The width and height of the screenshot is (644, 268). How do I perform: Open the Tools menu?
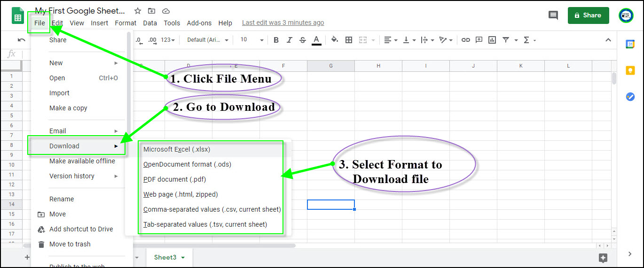click(172, 23)
